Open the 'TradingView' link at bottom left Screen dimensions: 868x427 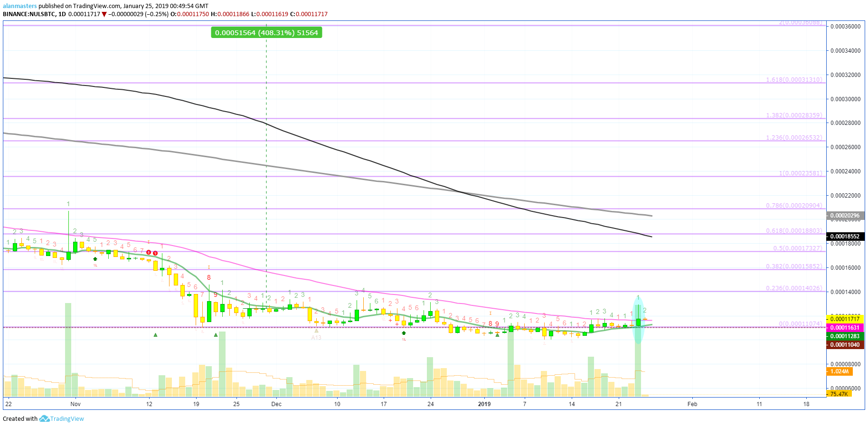point(67,419)
